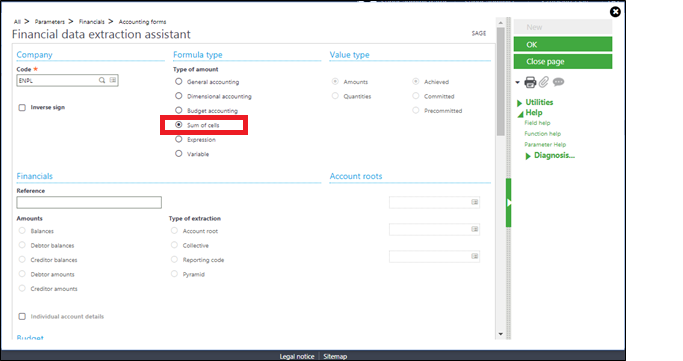Open the list icon on first Account roots field
This screenshot has height=361, width=683.
click(x=475, y=202)
